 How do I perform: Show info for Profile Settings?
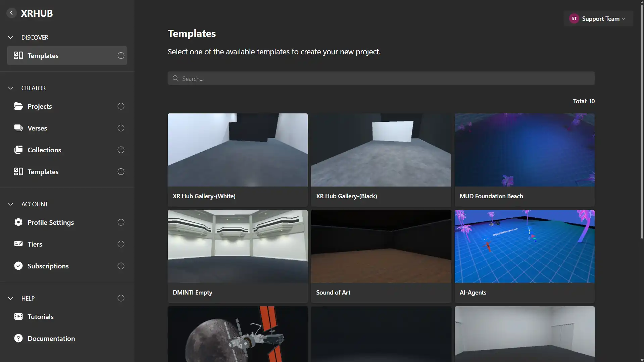pyautogui.click(x=121, y=222)
